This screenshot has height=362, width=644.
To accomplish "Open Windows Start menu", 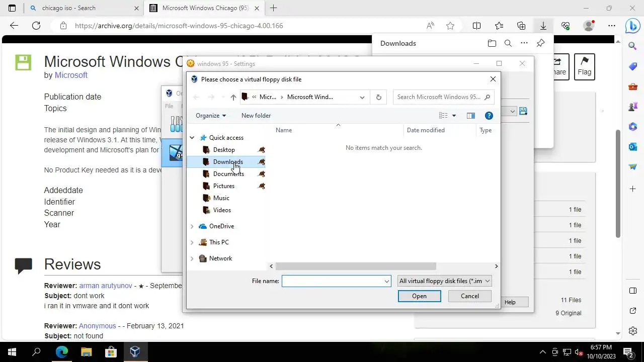I will click(x=12, y=352).
